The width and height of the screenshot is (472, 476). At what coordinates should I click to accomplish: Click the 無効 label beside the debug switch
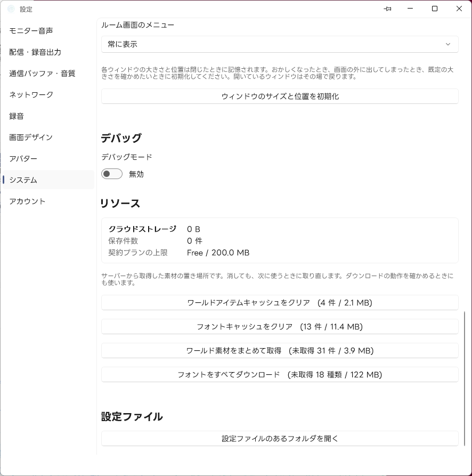(x=136, y=174)
